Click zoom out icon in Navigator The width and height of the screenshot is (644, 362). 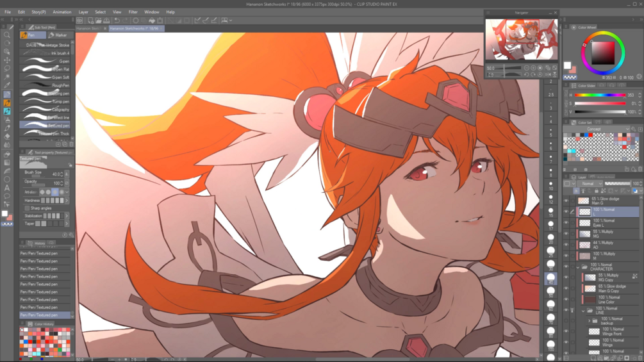(x=527, y=68)
